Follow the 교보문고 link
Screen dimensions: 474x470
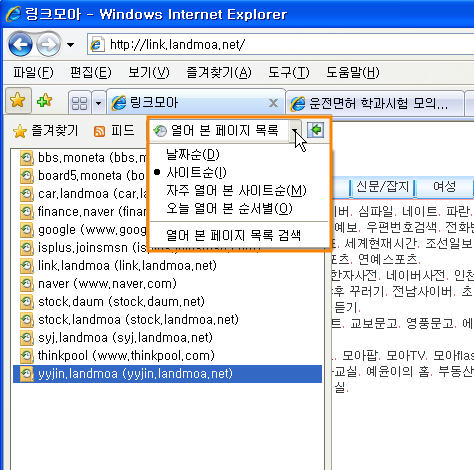(x=374, y=323)
